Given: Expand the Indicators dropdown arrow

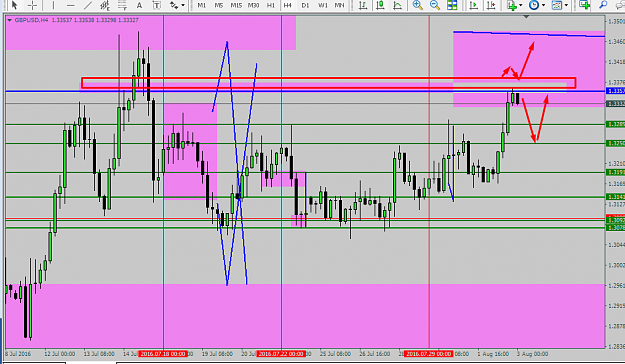Looking at the screenshot, I should 521,5.
